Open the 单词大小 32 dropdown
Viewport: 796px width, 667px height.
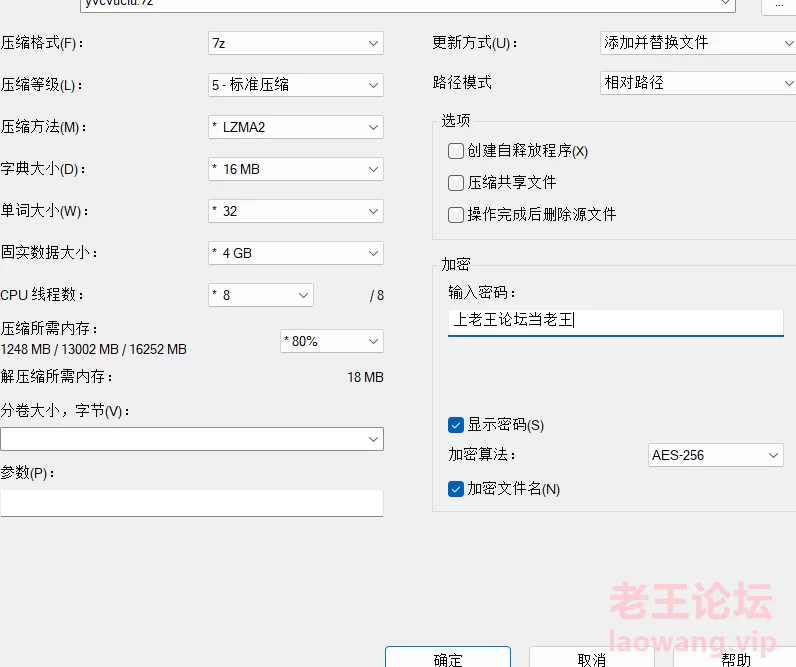295,211
